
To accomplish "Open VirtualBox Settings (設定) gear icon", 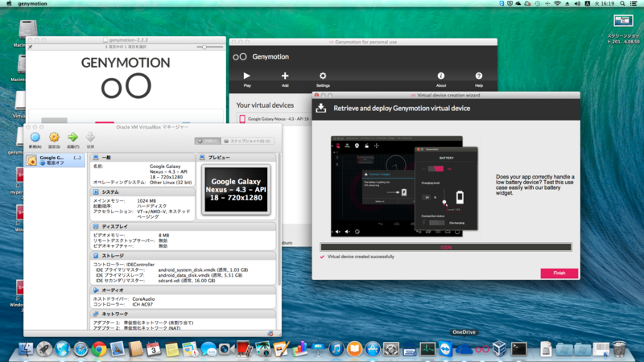I will (54, 138).
